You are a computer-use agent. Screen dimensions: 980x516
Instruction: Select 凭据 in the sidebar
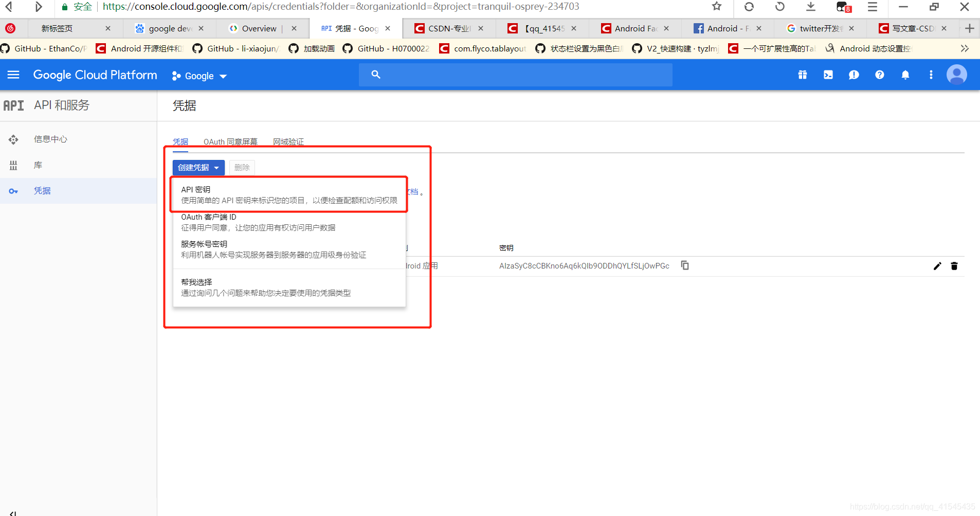pyautogui.click(x=42, y=191)
